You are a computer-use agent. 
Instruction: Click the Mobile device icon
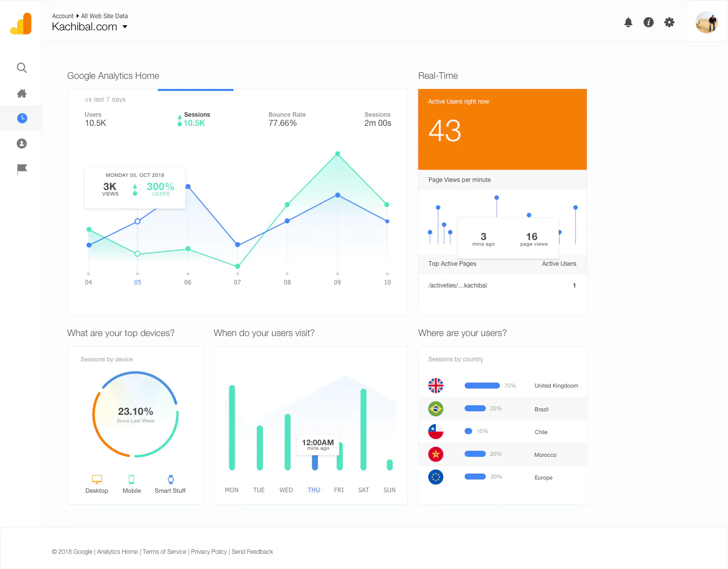click(131, 480)
